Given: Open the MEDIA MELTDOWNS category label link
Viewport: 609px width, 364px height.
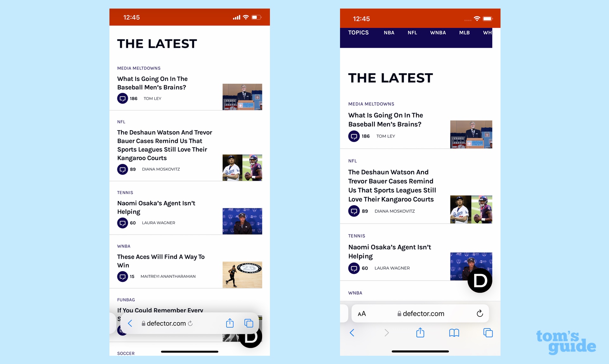Looking at the screenshot, I should click(x=139, y=68).
